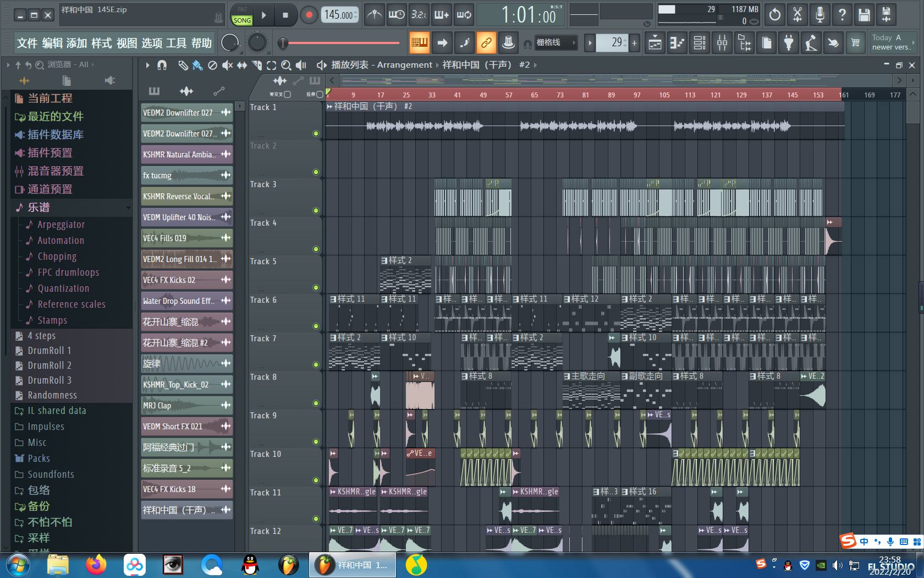Open the 编辑 menu
Image resolution: width=924 pixels, height=578 pixels.
(52, 43)
